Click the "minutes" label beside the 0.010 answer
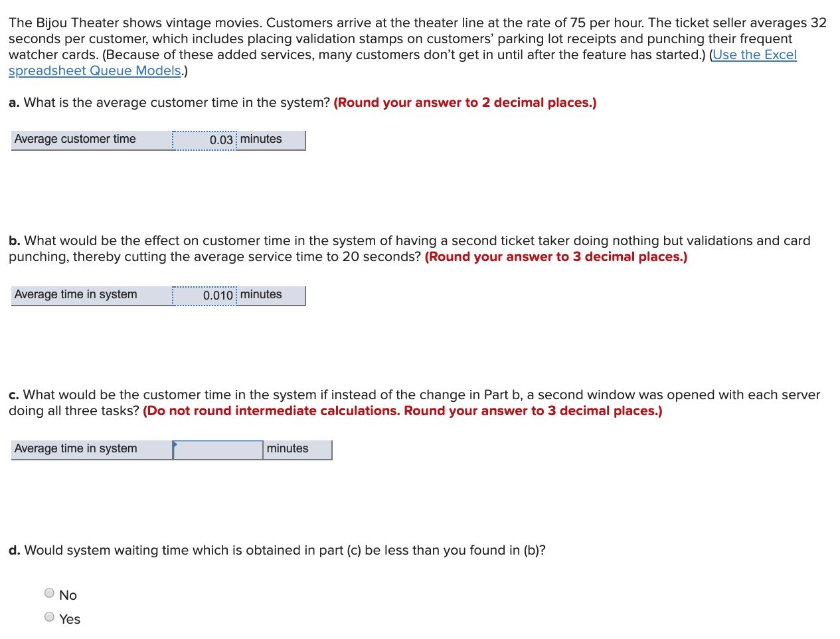 260,295
